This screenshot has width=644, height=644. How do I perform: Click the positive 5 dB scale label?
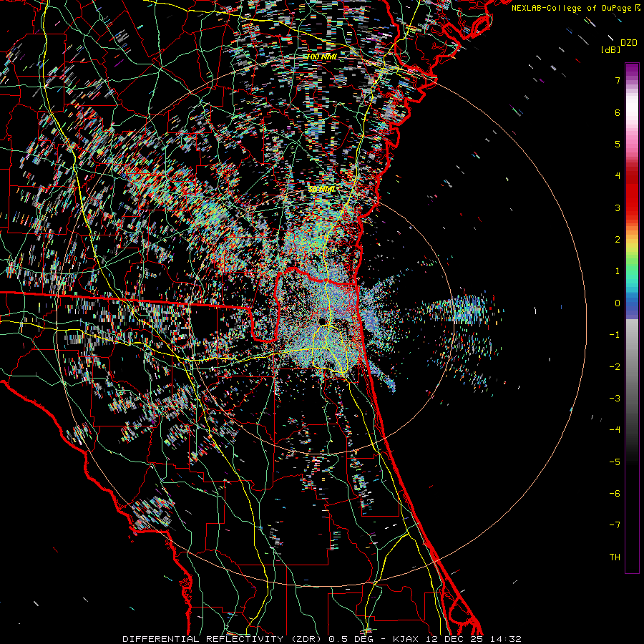(x=618, y=144)
